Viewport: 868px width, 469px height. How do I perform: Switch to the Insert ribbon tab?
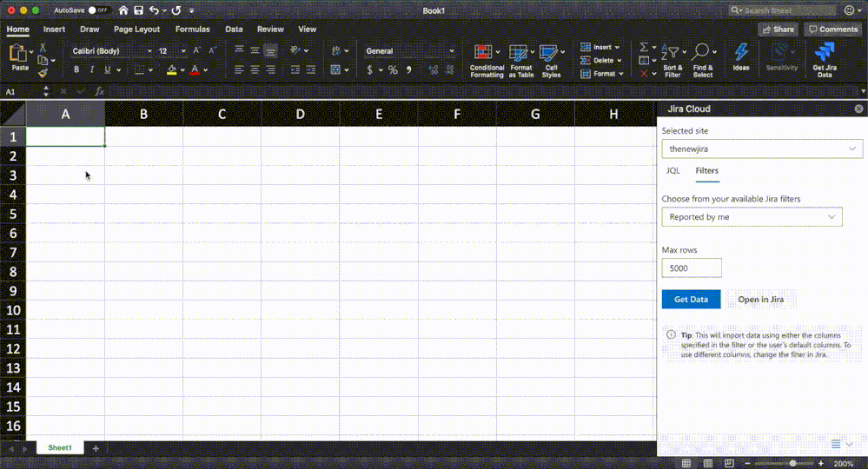point(54,30)
